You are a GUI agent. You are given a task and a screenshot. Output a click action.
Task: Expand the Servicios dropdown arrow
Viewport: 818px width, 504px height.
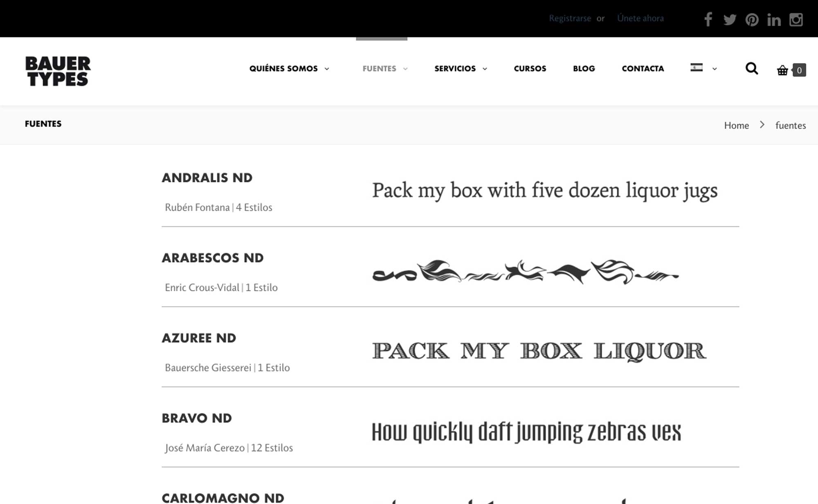point(485,69)
